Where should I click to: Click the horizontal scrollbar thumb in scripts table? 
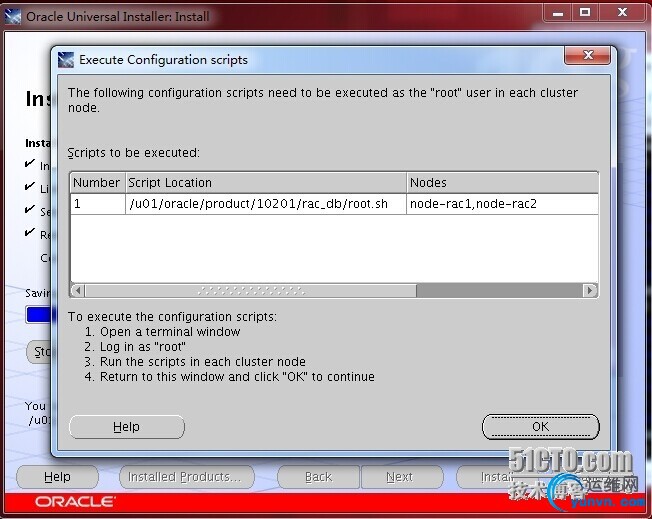tap(251, 290)
